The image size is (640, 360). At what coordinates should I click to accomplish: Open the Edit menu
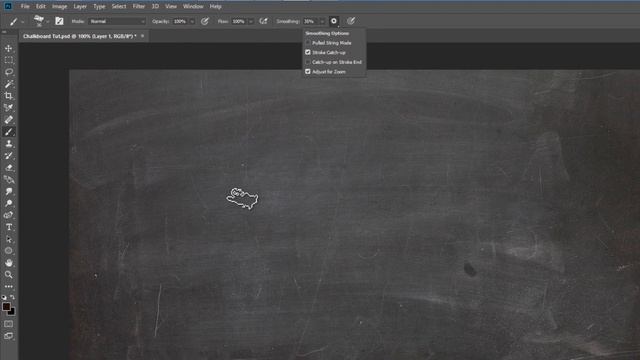tap(40, 6)
